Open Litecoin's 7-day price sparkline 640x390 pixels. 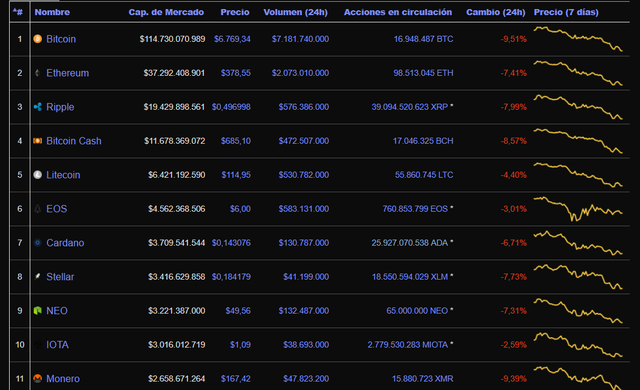[578, 175]
